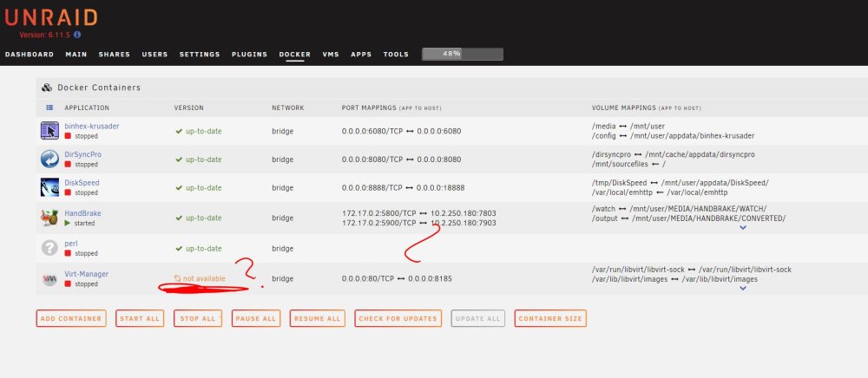Open the DiskSpeed container link
868x378 pixels.
pos(82,182)
